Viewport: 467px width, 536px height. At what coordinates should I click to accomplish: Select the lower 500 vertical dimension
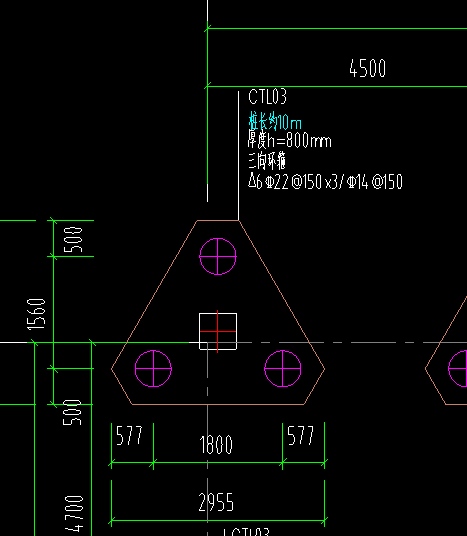tap(72, 412)
